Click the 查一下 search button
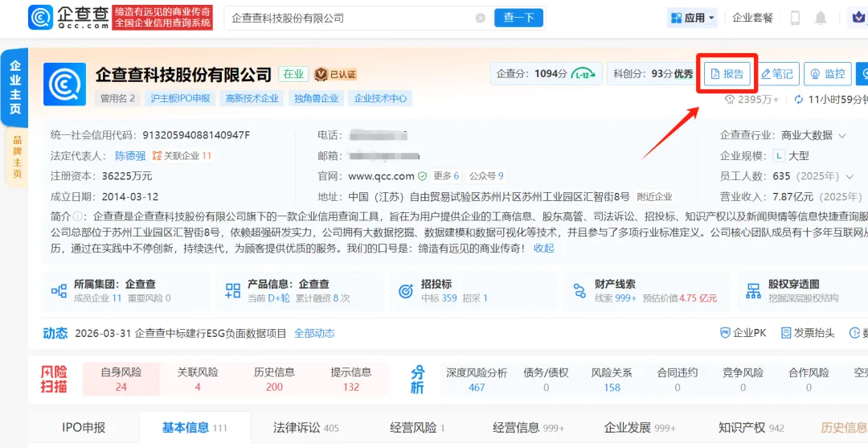Screen dimensions: 868x448 click(x=518, y=18)
